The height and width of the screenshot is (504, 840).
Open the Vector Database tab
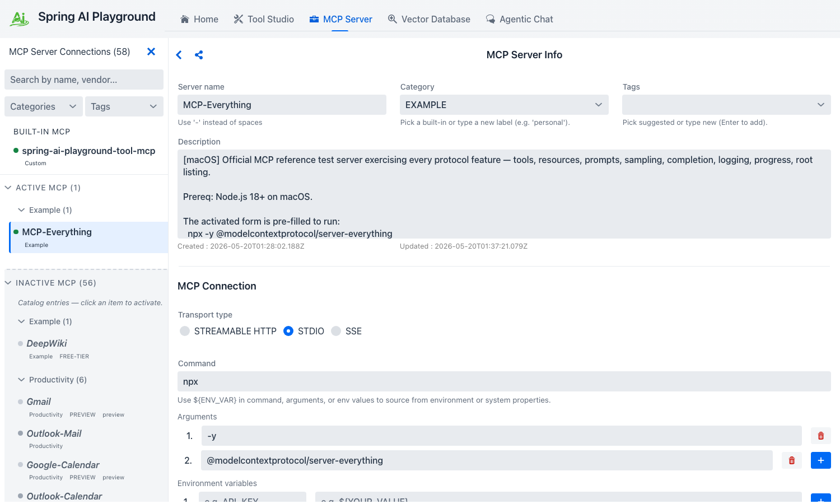pyautogui.click(x=429, y=19)
